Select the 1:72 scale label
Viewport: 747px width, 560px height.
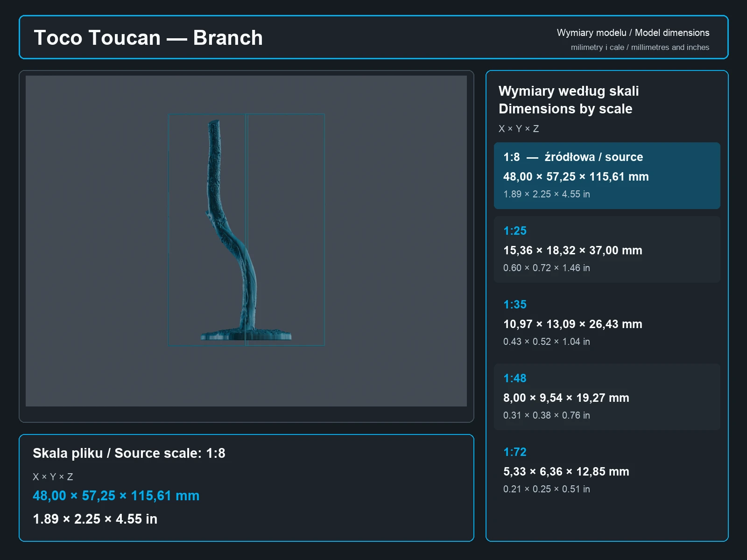coord(514,452)
